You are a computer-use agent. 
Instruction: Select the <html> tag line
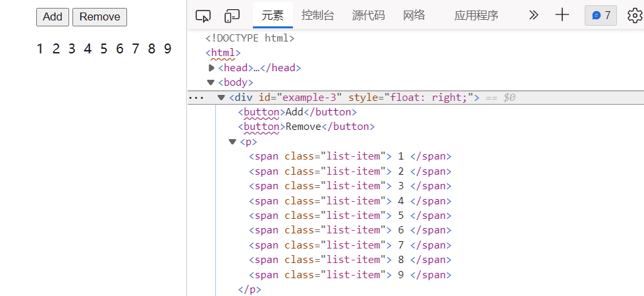tap(223, 53)
